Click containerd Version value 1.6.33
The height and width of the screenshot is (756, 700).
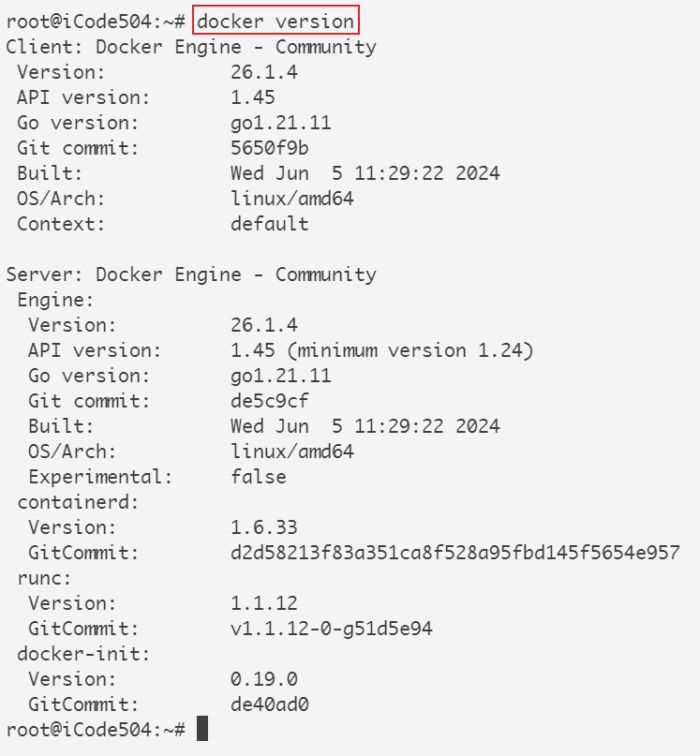(264, 527)
